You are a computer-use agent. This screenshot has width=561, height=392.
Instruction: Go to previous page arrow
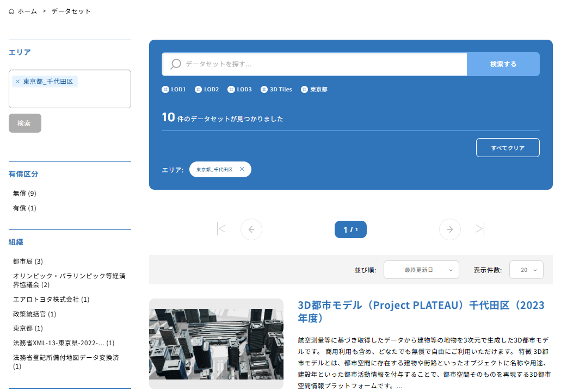click(x=251, y=229)
